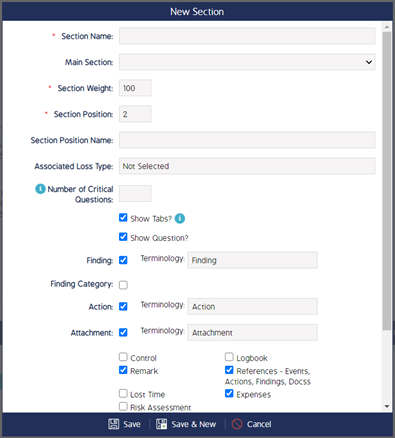This screenshot has width=395, height=438.
Task: Uncheck the Remark checkbox
Action: pos(123,370)
